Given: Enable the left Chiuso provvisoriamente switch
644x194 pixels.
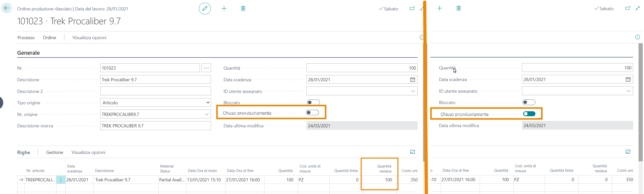Looking at the screenshot, I should pos(312,113).
